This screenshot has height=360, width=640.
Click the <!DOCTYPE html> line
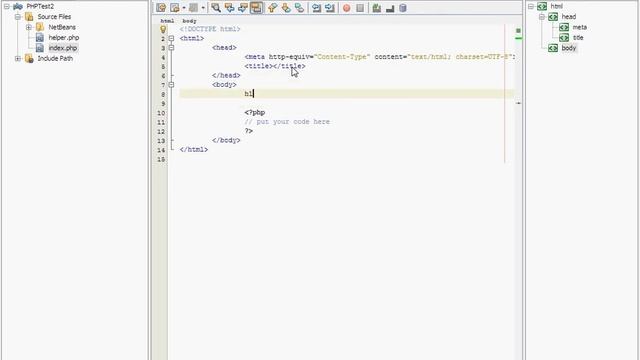pos(210,29)
